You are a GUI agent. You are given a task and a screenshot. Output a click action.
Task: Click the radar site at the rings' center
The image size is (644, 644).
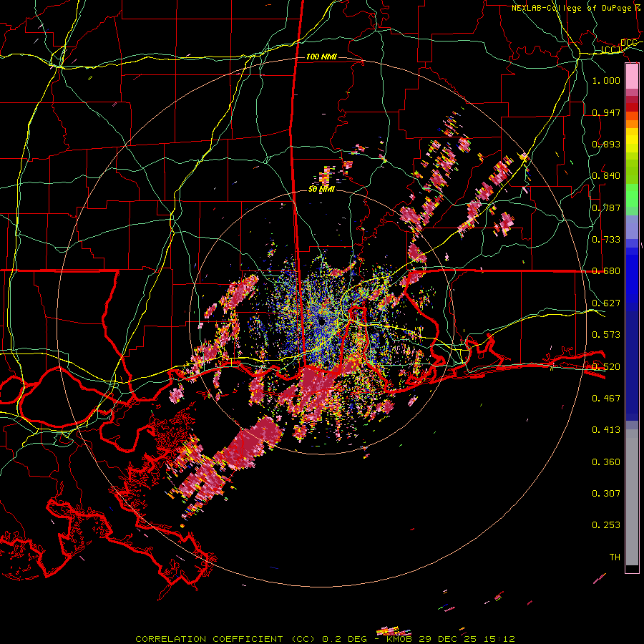321,321
